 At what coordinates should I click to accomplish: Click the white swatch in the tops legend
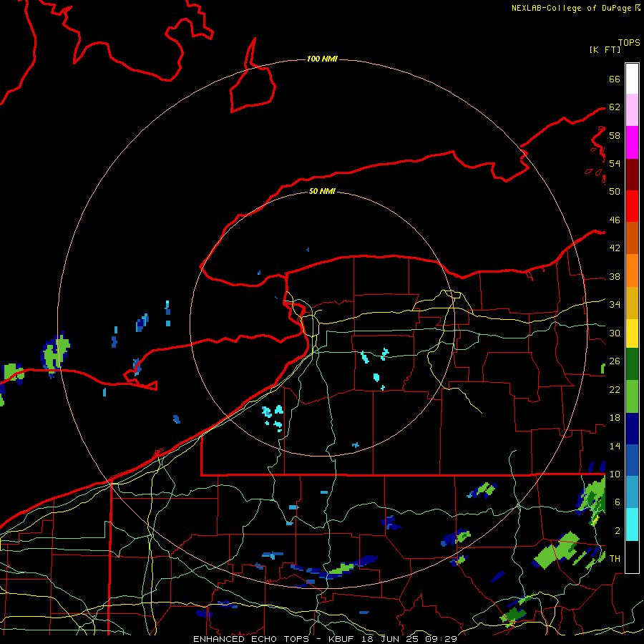(x=632, y=79)
